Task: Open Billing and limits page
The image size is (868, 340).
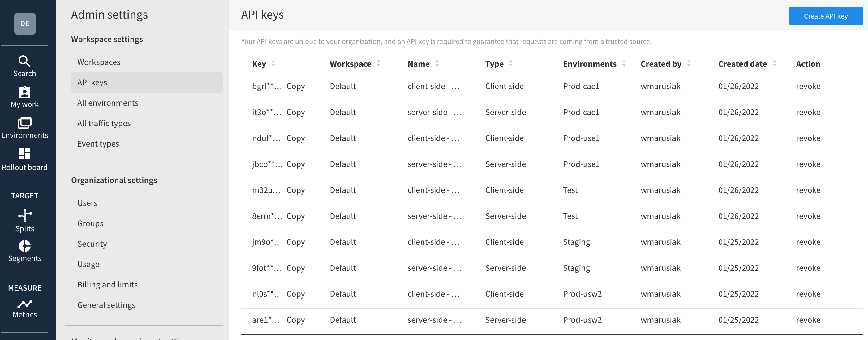Action: pos(107,284)
